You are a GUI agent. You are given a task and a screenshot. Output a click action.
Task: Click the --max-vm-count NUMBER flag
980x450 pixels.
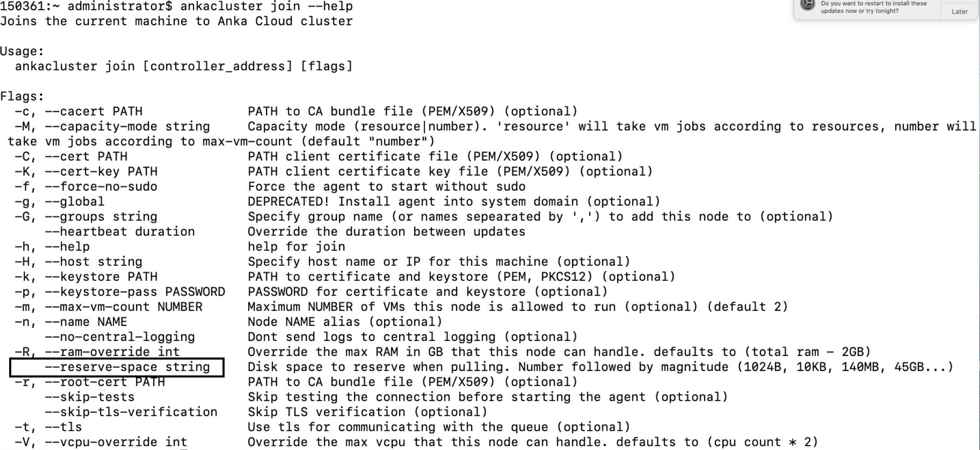(124, 307)
